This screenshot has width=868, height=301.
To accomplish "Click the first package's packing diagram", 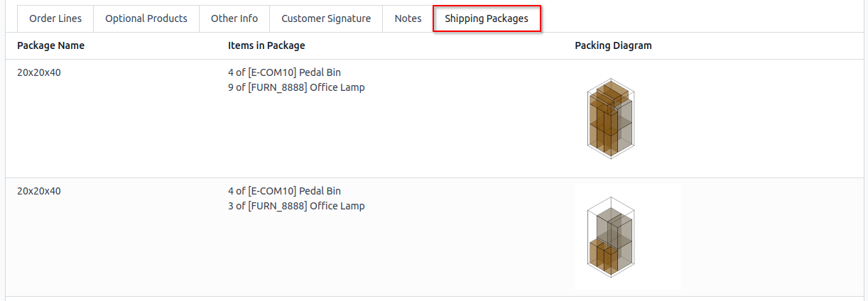I will [x=611, y=119].
